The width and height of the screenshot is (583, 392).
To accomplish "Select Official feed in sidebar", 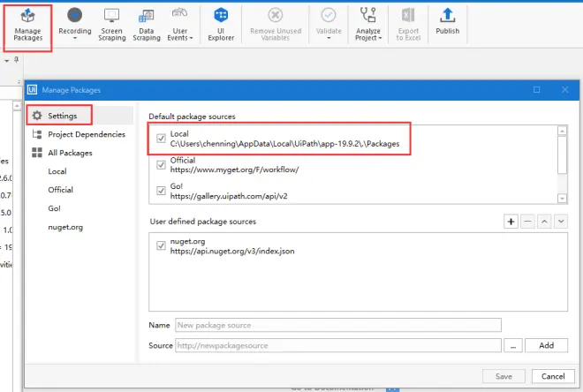I will tap(61, 190).
